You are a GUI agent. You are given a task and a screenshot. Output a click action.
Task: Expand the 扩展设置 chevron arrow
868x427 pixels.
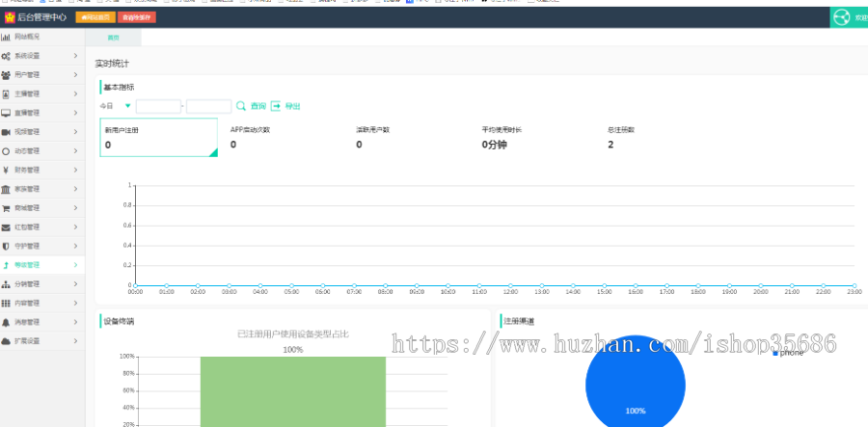coord(75,341)
